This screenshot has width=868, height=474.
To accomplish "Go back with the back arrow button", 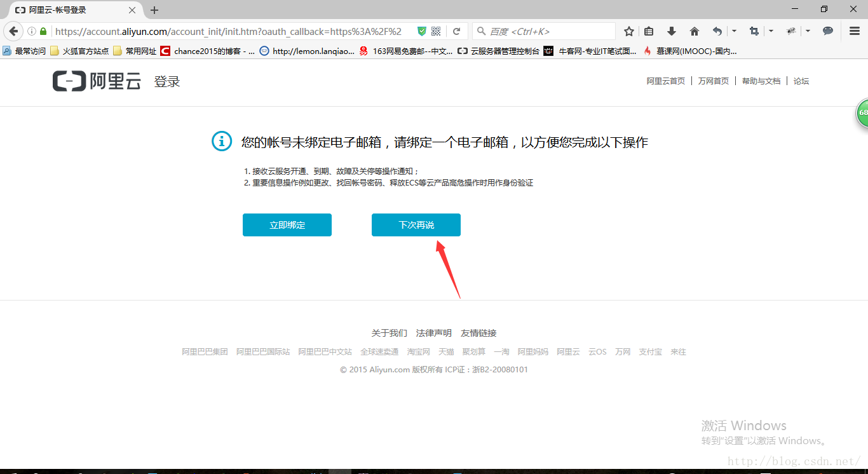I will [13, 31].
